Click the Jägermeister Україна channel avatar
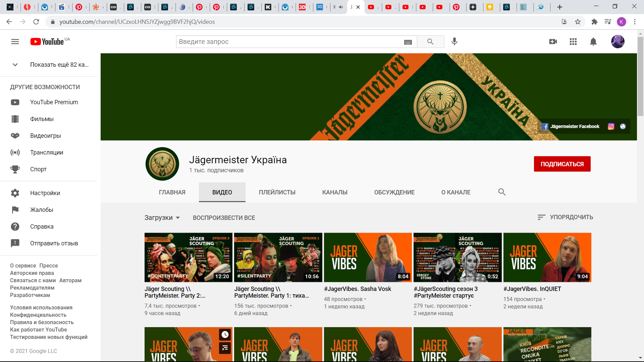Image resolution: width=644 pixels, height=362 pixels. (x=162, y=164)
